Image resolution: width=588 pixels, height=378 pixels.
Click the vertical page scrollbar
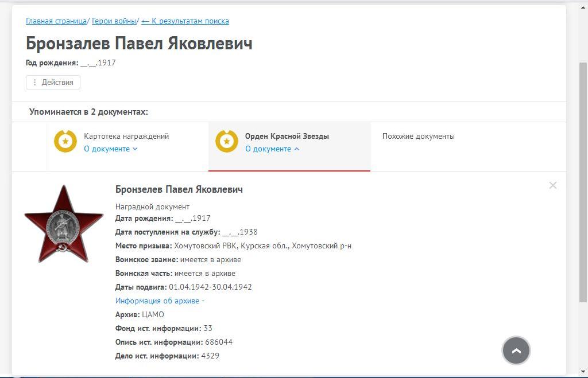tap(583, 172)
